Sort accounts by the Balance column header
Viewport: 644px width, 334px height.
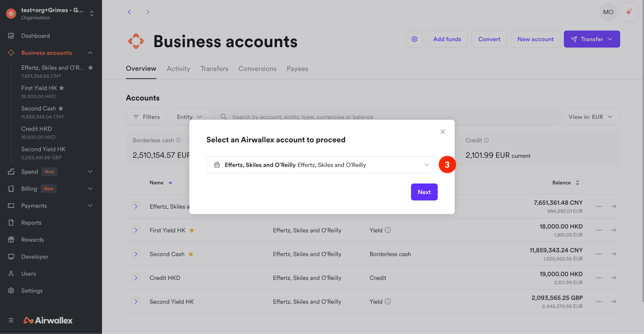click(x=565, y=183)
